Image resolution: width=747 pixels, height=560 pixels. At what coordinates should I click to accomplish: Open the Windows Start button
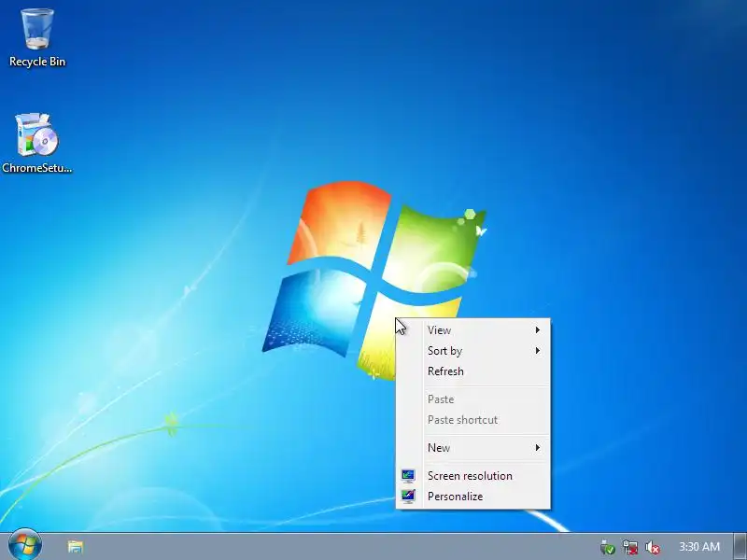(x=25, y=545)
